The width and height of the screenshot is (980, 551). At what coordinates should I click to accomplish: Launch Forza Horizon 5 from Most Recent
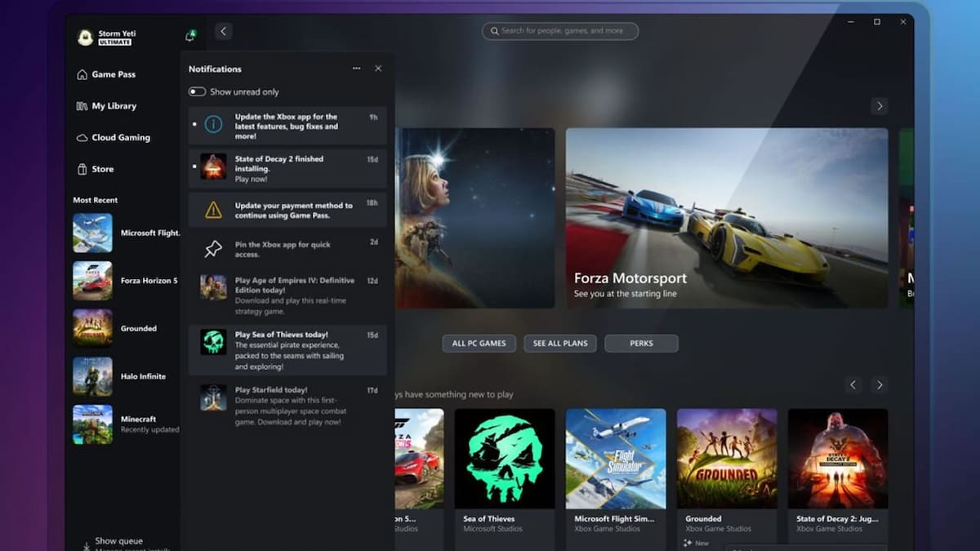(127, 281)
